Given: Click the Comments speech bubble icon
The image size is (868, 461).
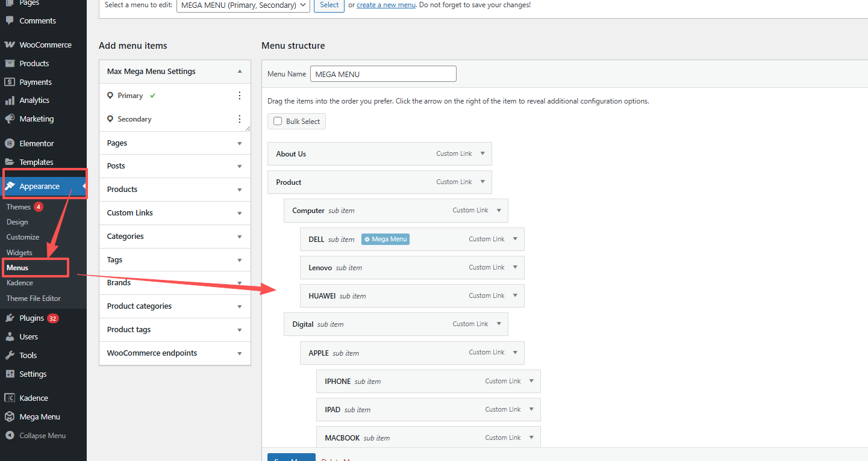Looking at the screenshot, I should pyautogui.click(x=10, y=20).
